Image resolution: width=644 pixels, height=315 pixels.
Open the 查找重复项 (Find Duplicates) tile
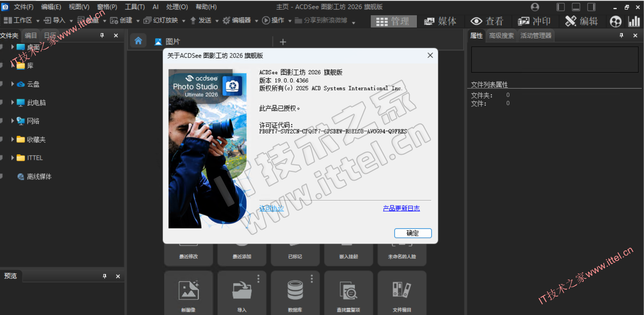348,291
